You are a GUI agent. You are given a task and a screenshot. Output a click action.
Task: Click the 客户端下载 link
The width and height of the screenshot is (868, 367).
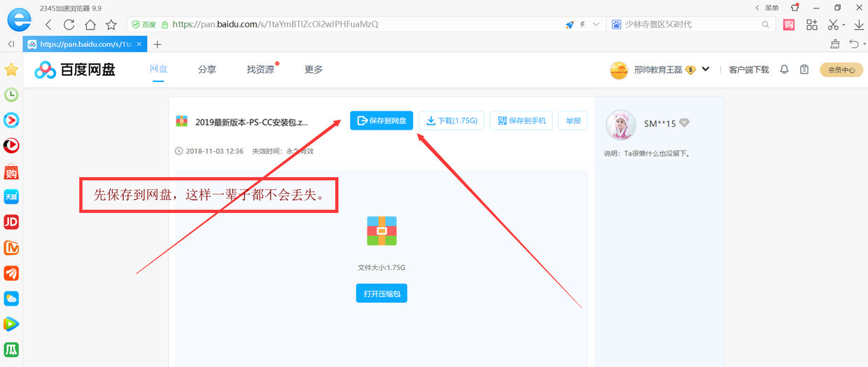(748, 69)
